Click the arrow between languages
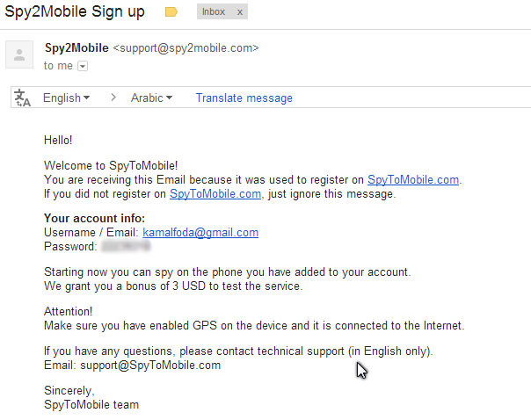The width and height of the screenshot is (531, 420). (x=113, y=98)
